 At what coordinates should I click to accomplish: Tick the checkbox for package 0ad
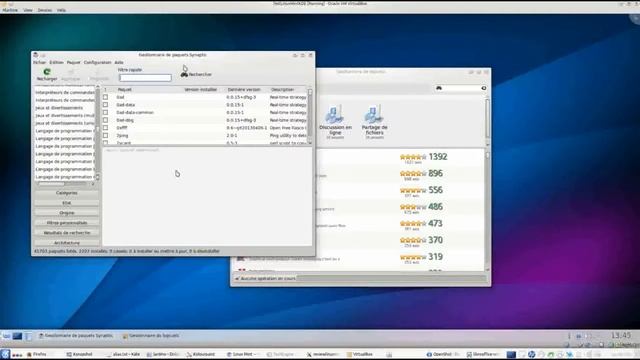click(x=105, y=97)
